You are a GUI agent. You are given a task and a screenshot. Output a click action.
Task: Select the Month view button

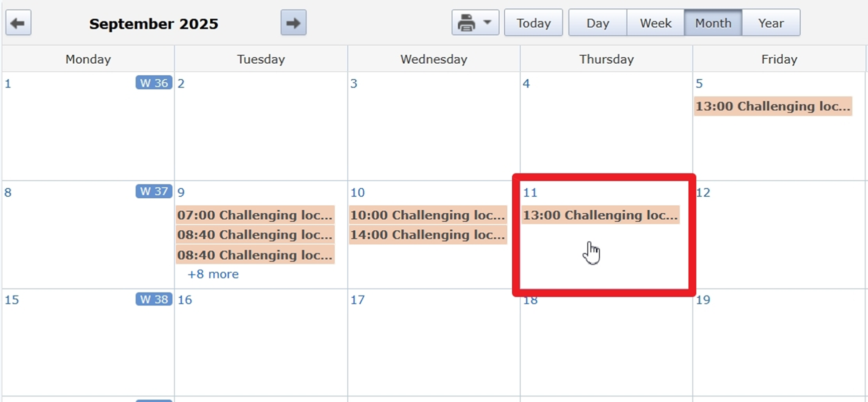click(712, 23)
